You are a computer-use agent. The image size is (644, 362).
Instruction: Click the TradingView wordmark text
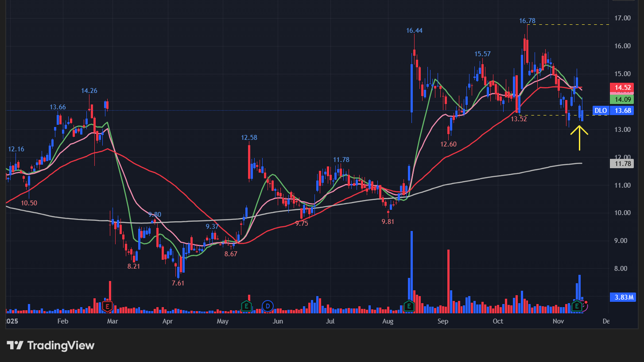pyautogui.click(x=61, y=346)
